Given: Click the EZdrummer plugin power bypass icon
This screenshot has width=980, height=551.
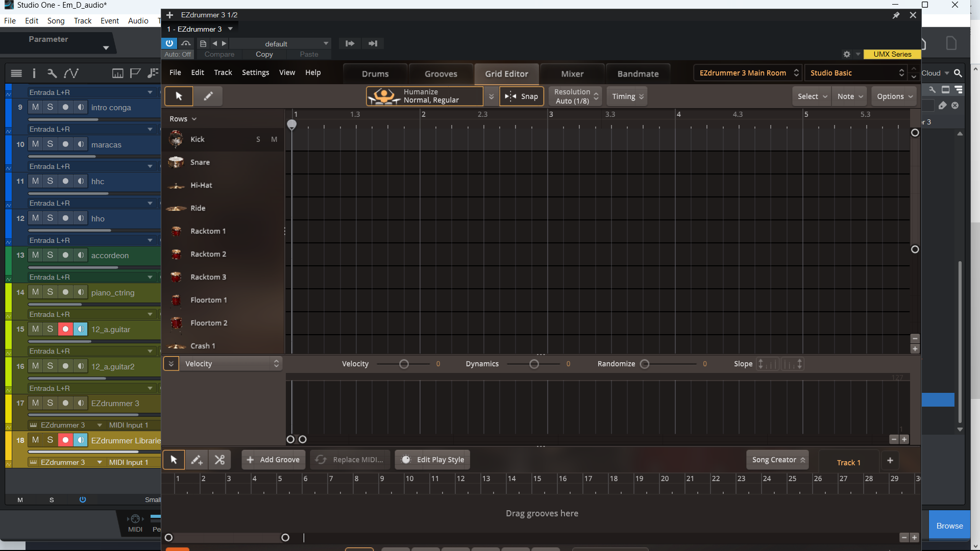Looking at the screenshot, I should [x=169, y=43].
